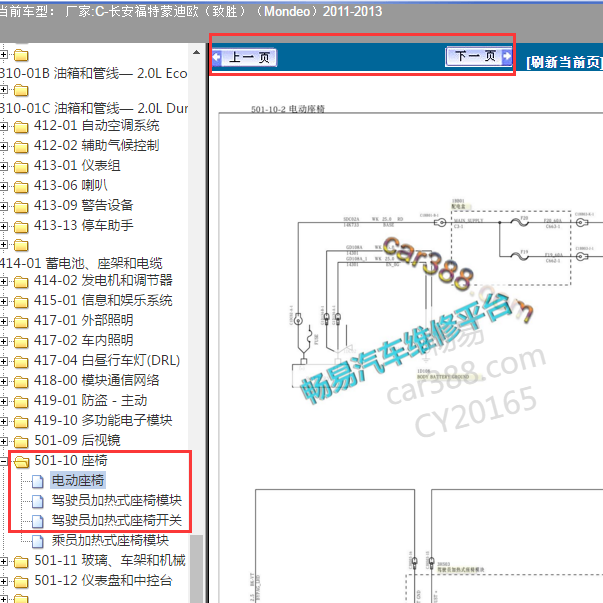Expand the 415-01 信息和娱乐系统 node
The height and width of the screenshot is (603, 603).
click(3, 302)
